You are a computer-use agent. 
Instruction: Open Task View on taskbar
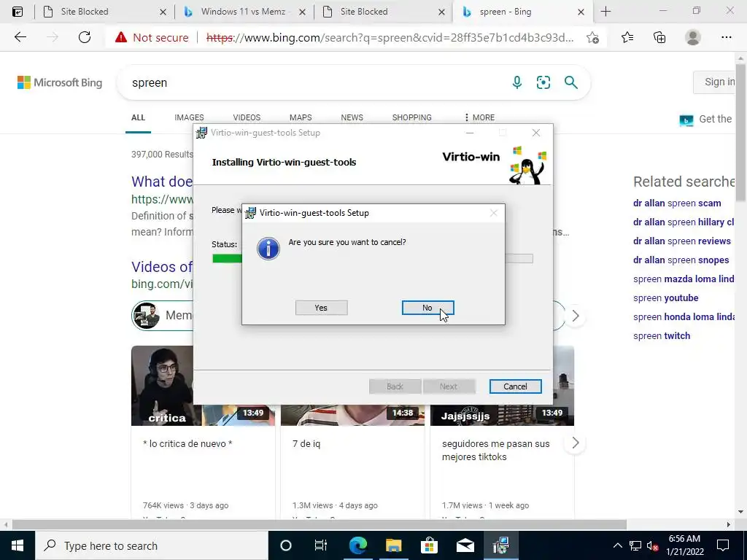[x=321, y=545]
